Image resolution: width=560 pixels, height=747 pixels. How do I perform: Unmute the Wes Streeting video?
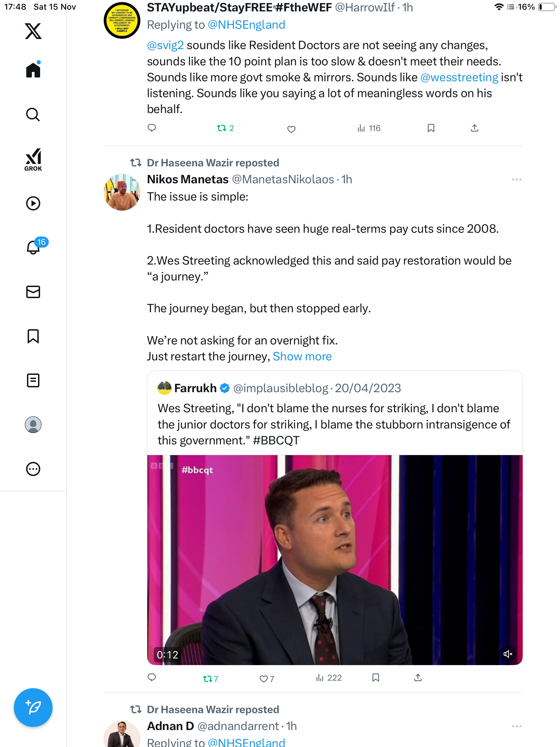[x=508, y=654]
